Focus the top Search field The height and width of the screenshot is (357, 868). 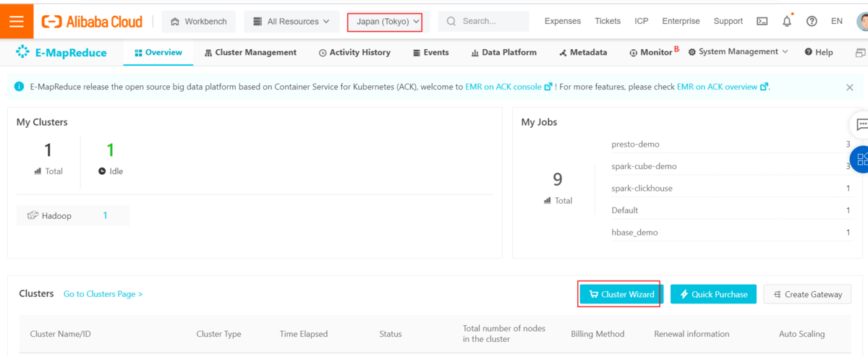tap(483, 22)
